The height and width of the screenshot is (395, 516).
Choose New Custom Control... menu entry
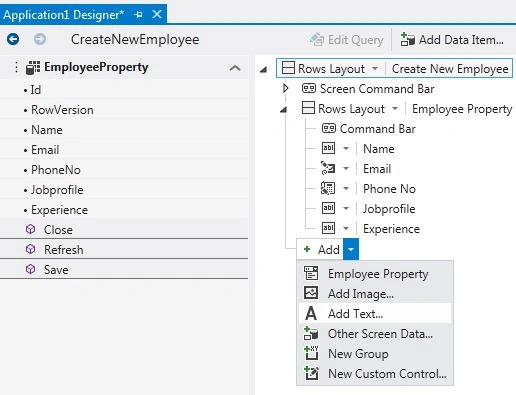[x=375, y=373]
